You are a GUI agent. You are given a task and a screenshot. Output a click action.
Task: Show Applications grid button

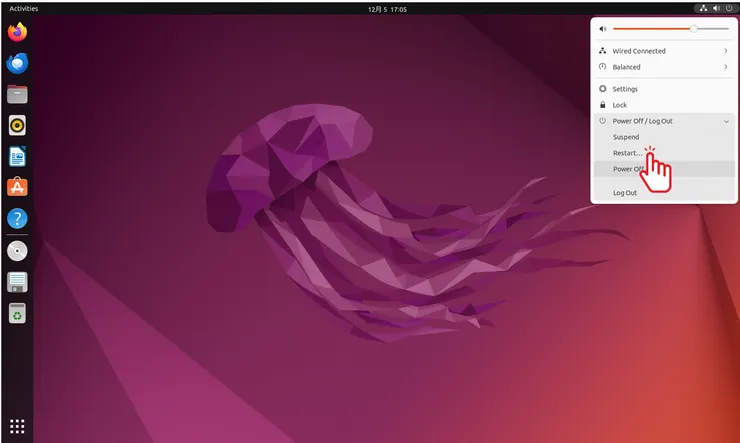point(17,425)
